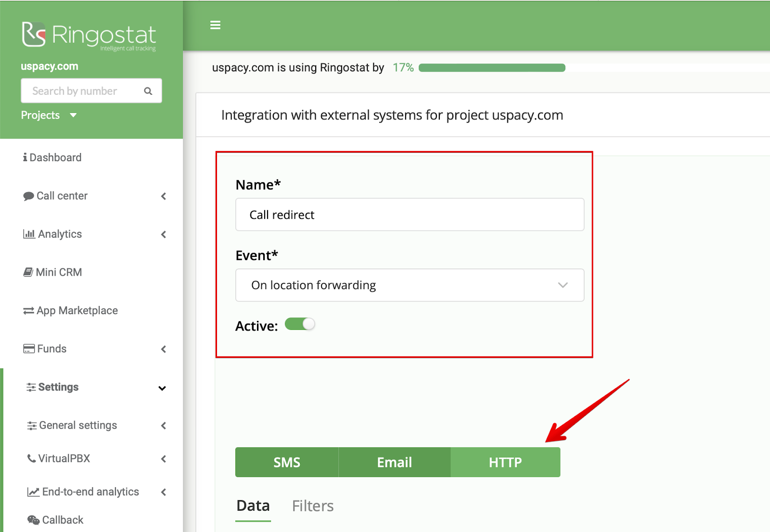This screenshot has width=770, height=532.
Task: Open the Projects dropdown
Action: 49,115
